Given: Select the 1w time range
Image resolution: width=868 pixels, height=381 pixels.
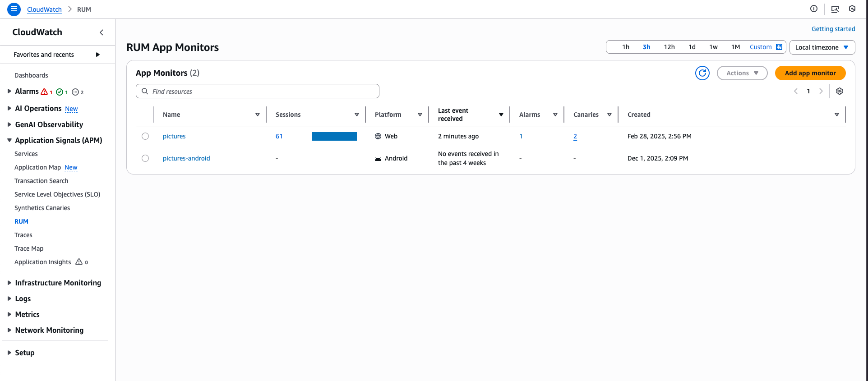Looking at the screenshot, I should point(714,47).
